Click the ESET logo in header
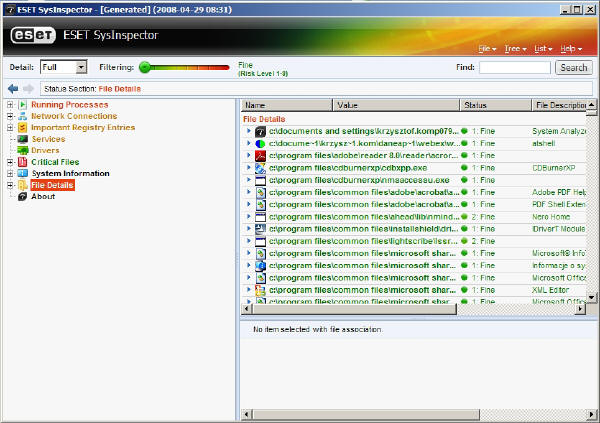The height and width of the screenshot is (423, 600). tap(33, 35)
